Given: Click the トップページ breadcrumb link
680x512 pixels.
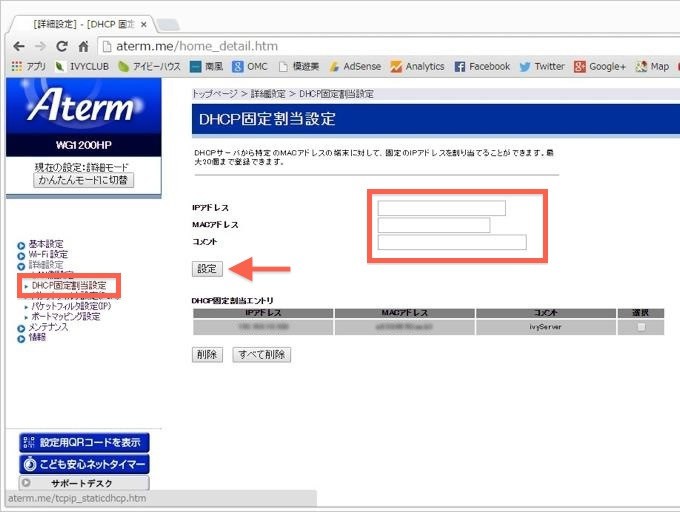Looking at the screenshot, I should 214,93.
